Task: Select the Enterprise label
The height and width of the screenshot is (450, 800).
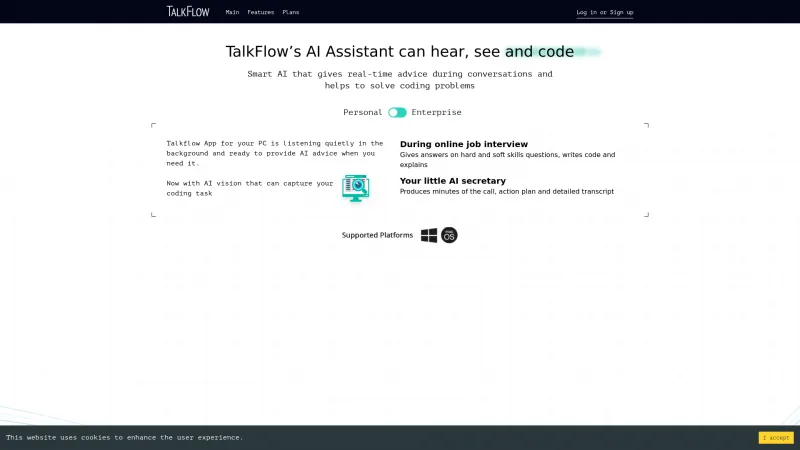Action: pos(436,112)
